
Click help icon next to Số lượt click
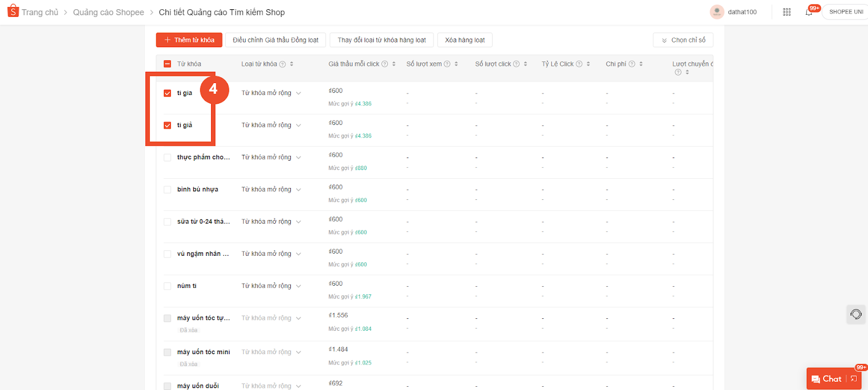point(516,64)
